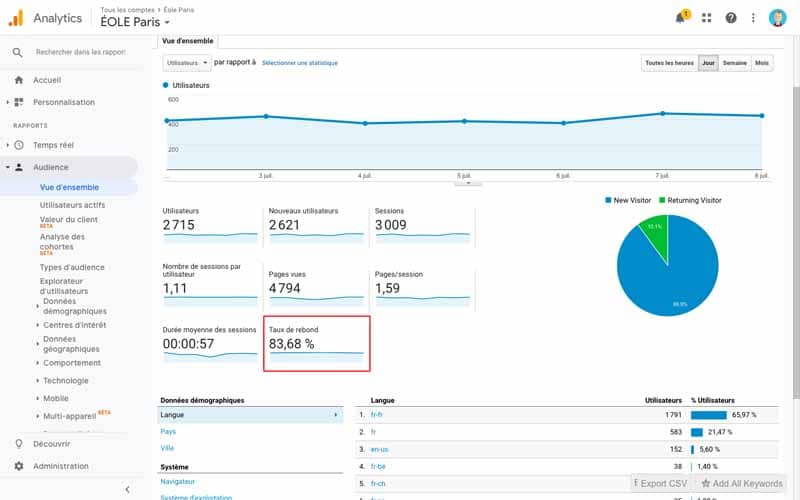Open Utilisateurs actifs in the sidebar

[x=72, y=205]
